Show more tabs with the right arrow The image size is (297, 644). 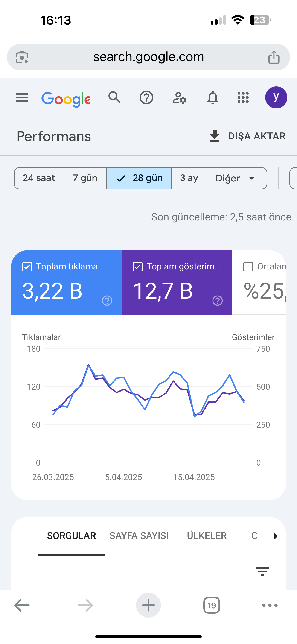coord(276,536)
